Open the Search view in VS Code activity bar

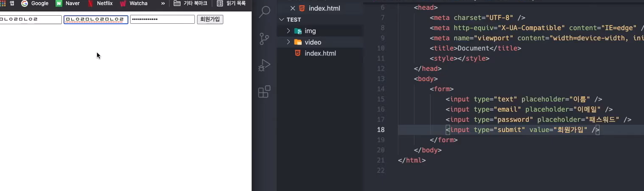tap(264, 12)
